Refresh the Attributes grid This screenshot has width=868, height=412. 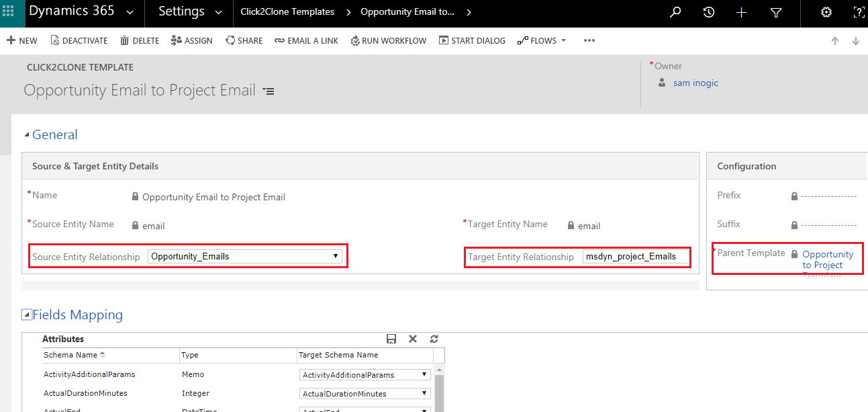(434, 339)
